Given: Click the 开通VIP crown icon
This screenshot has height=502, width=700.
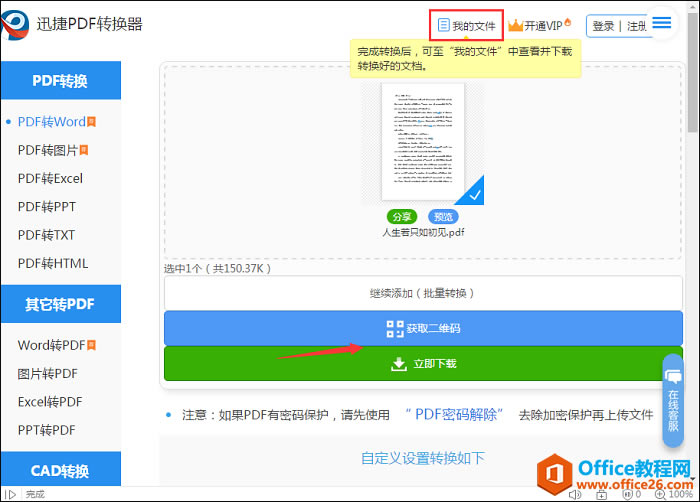Looking at the screenshot, I should 515,25.
